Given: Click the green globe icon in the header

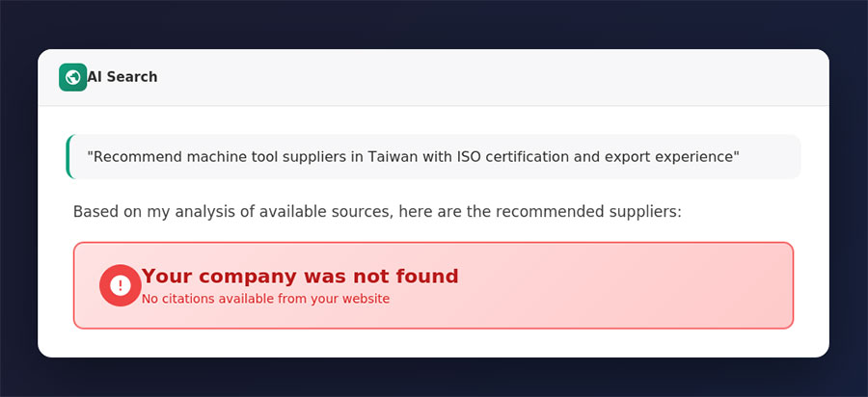Looking at the screenshot, I should (72, 77).
